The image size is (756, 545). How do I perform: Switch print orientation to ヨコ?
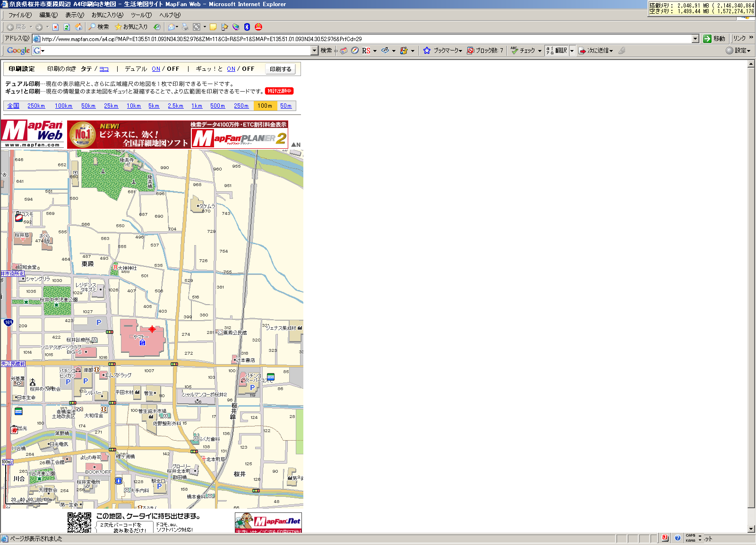point(104,69)
